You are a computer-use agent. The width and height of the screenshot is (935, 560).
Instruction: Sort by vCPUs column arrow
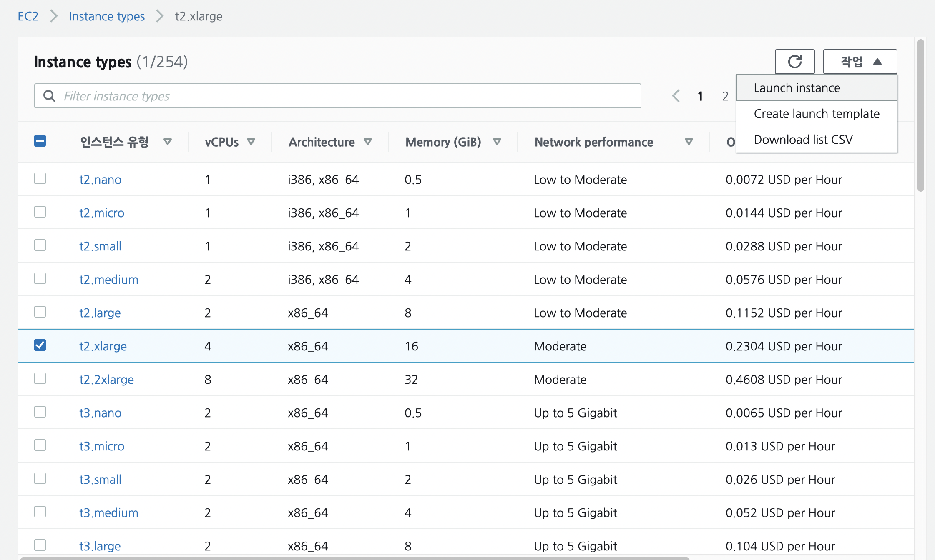(x=251, y=142)
